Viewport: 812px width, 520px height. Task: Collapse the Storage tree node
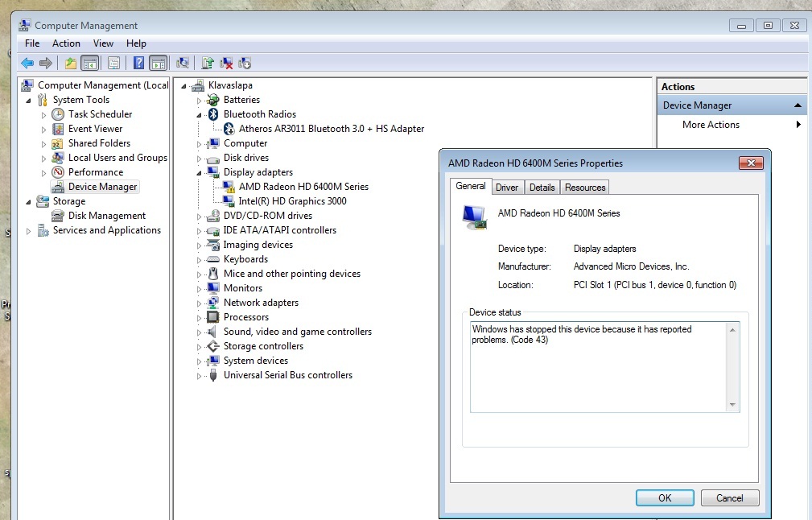tap(28, 202)
